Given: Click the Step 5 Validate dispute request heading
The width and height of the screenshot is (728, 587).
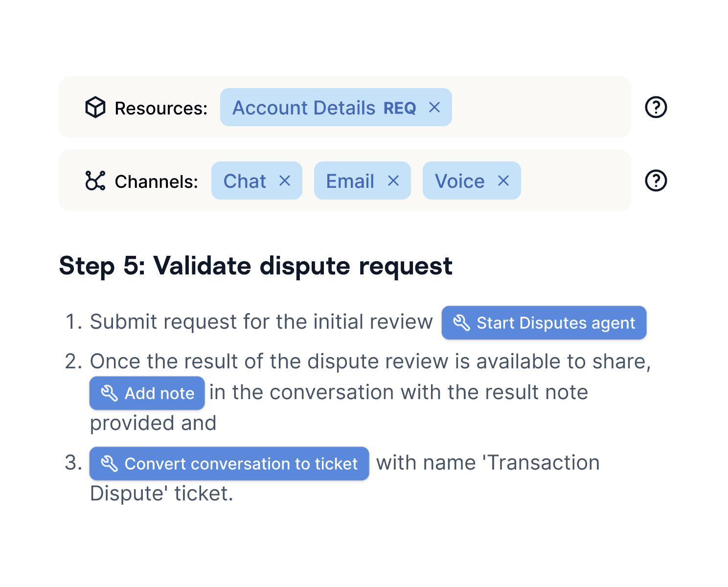Looking at the screenshot, I should 255,266.
